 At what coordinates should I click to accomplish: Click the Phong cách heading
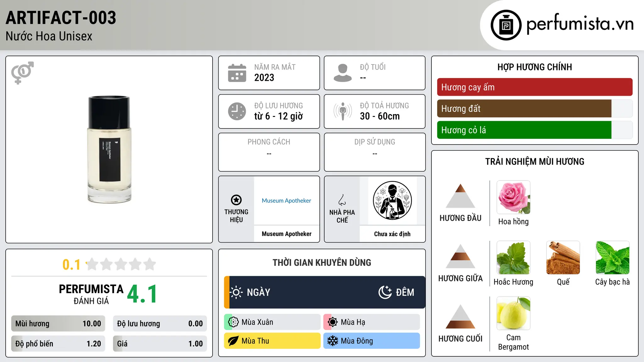(x=269, y=142)
